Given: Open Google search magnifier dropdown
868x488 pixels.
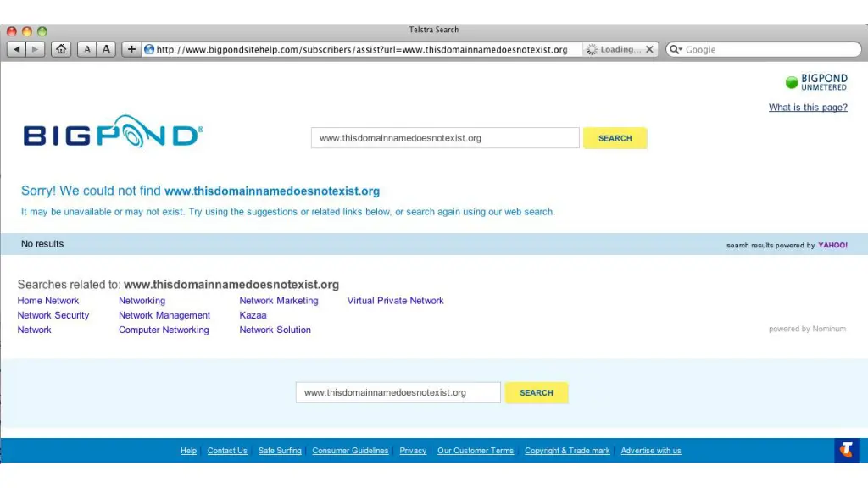Looking at the screenshot, I should (676, 49).
